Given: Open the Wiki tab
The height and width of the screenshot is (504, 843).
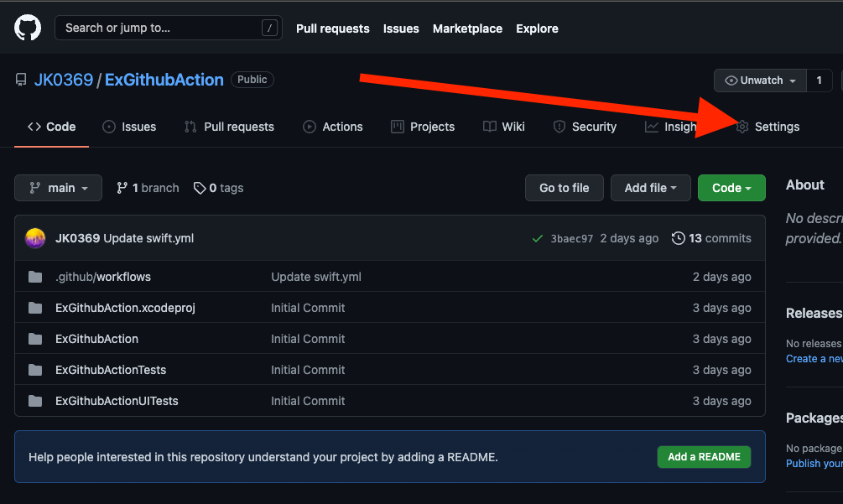Looking at the screenshot, I should [504, 127].
